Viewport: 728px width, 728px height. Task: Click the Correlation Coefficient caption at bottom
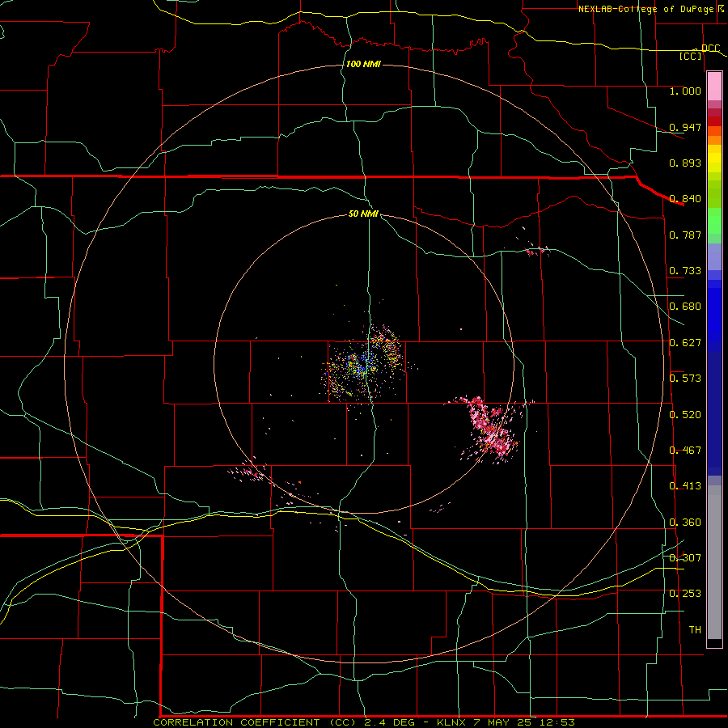click(364, 722)
